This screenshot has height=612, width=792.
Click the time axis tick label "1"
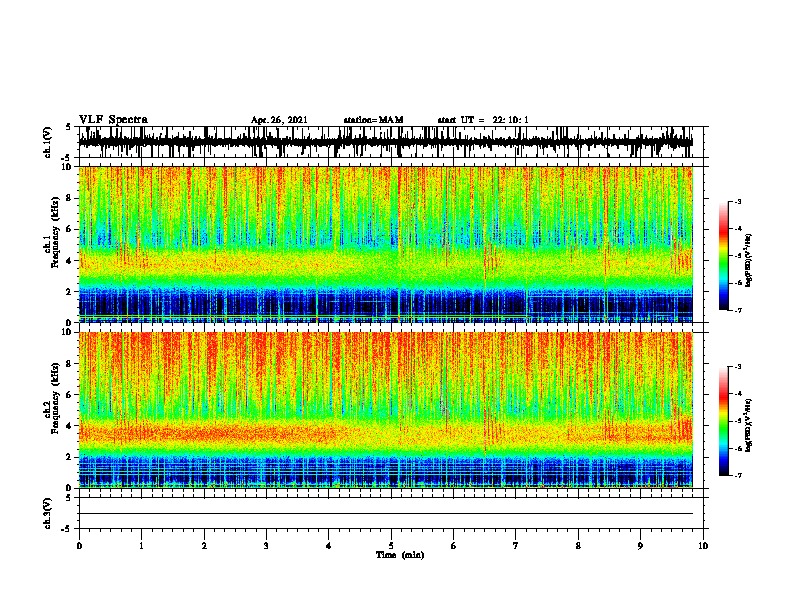click(141, 546)
